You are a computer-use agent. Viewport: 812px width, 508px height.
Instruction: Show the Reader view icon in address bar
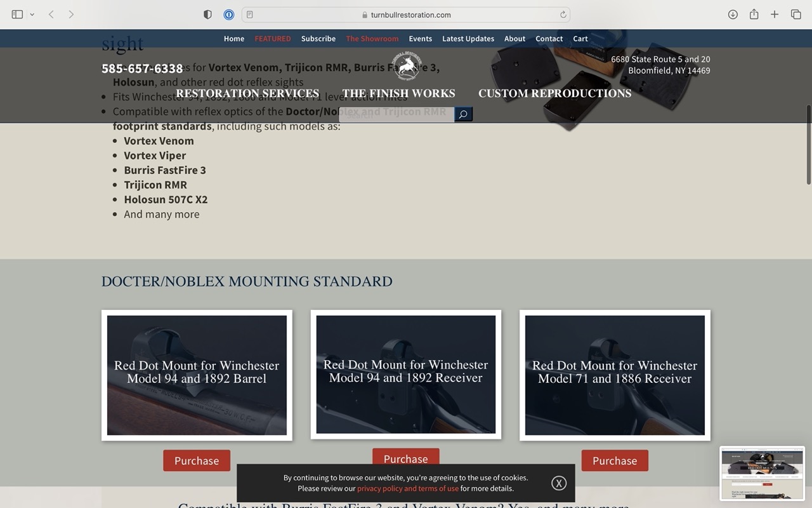pyautogui.click(x=250, y=15)
